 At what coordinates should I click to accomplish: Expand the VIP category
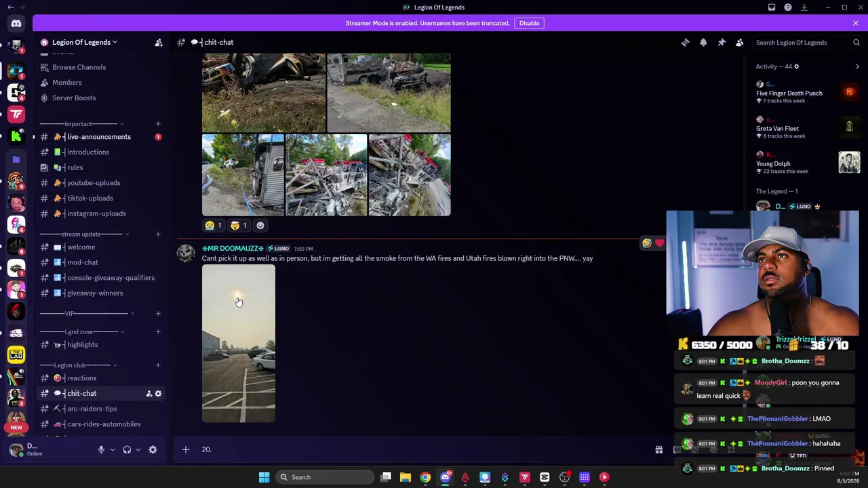87,313
